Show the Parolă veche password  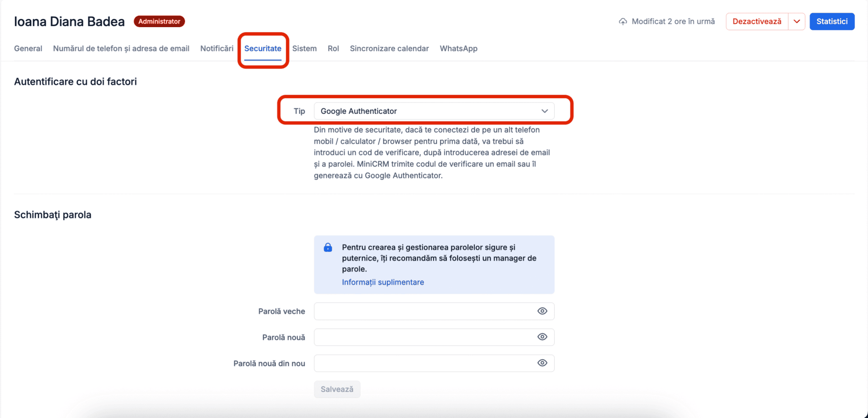(542, 311)
